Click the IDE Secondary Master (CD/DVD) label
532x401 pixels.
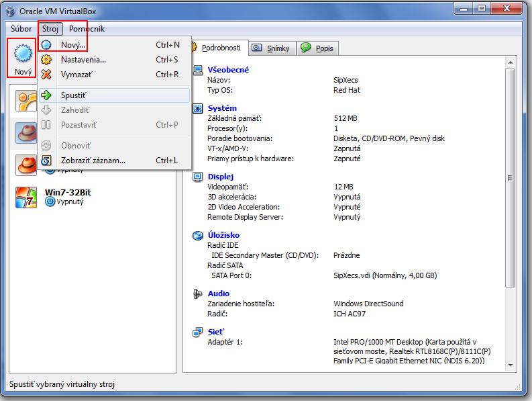click(265, 255)
